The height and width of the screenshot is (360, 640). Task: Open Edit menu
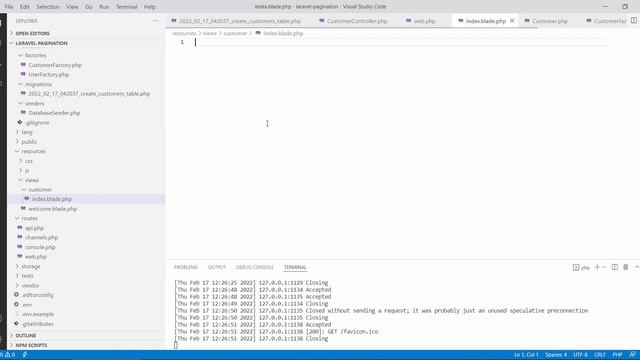[25, 7]
